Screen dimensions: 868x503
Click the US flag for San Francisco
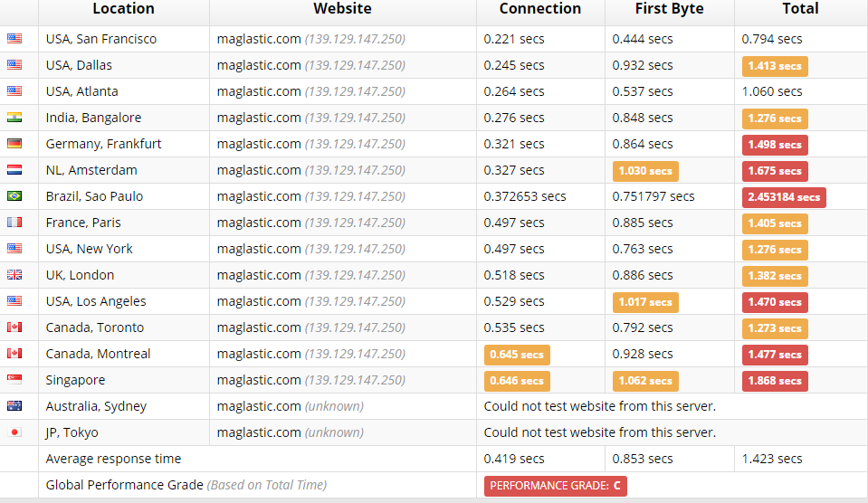(x=14, y=38)
